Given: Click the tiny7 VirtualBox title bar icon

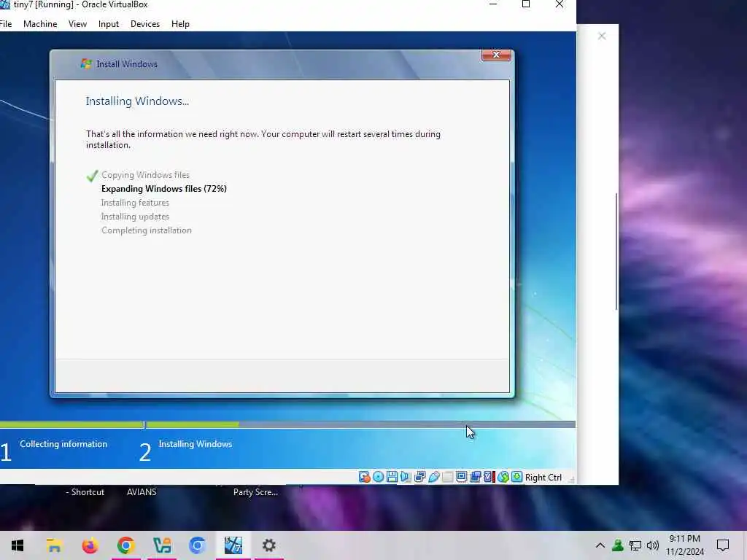Looking at the screenshot, I should (5, 5).
